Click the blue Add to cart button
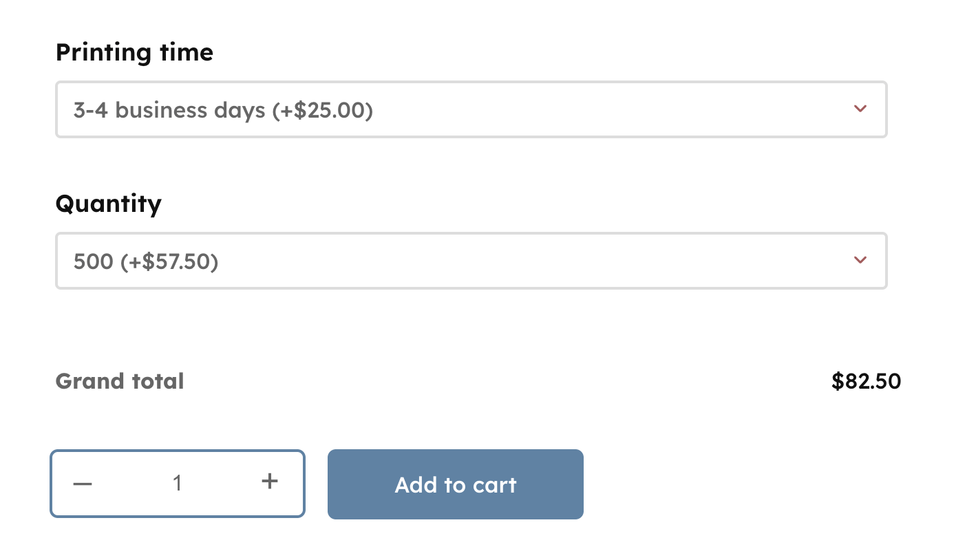 click(x=455, y=484)
